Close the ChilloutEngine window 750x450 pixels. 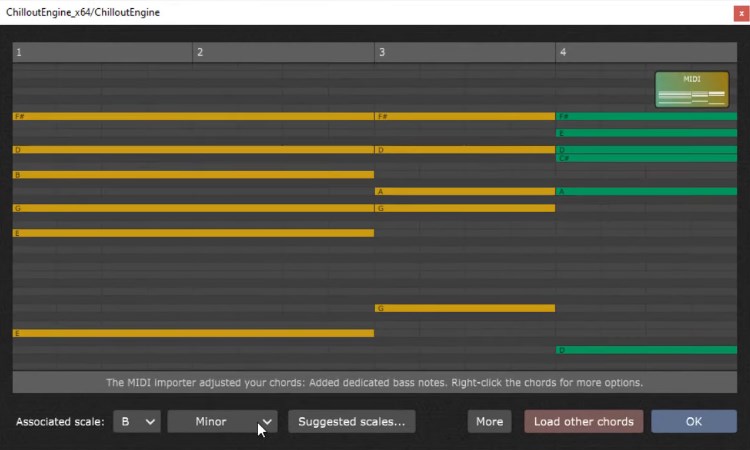click(x=741, y=13)
